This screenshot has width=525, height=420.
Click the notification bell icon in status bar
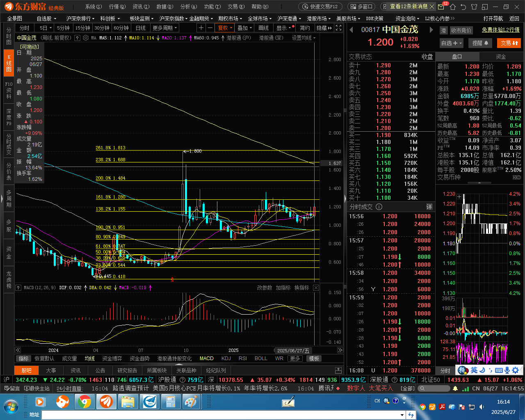click(454, 388)
